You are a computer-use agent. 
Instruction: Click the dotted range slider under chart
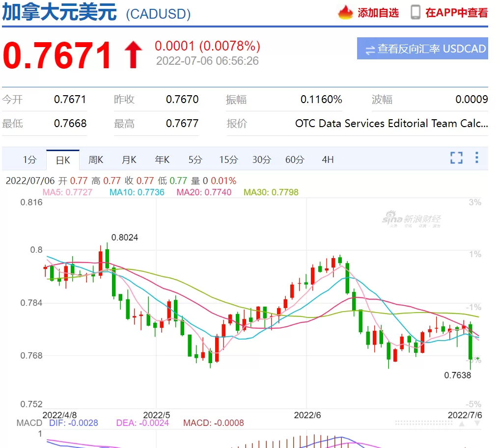[423, 423]
